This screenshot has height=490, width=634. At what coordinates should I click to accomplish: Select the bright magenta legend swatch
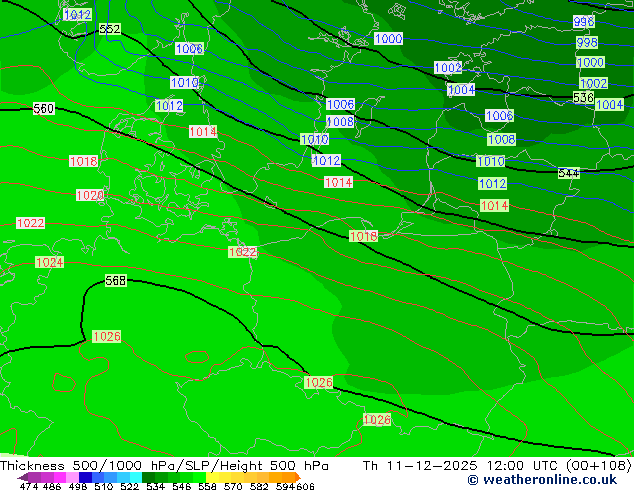(60, 477)
